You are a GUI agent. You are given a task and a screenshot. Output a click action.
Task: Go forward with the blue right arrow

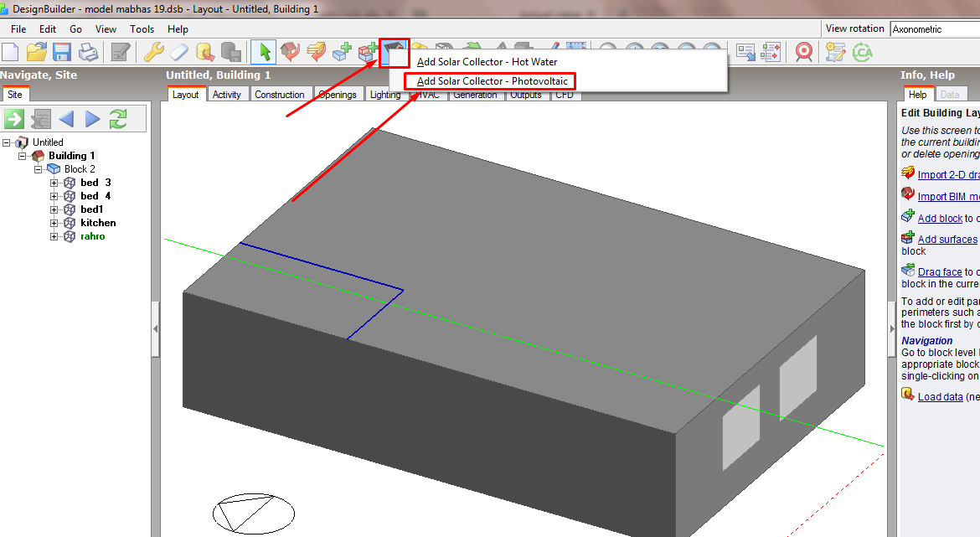point(92,118)
